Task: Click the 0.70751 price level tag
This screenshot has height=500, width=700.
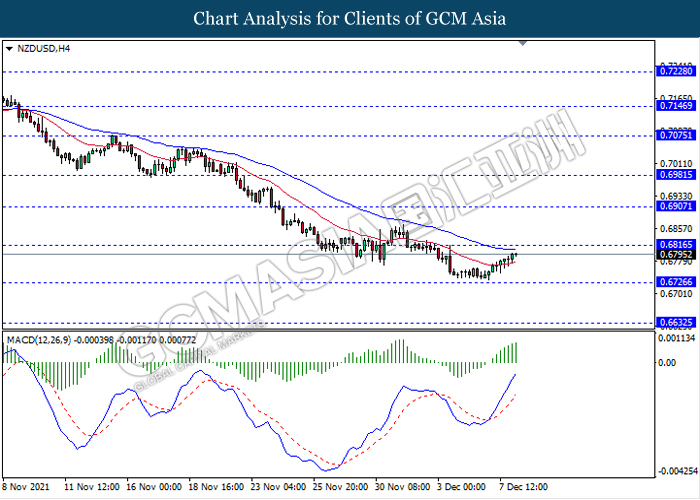Action: pos(676,135)
